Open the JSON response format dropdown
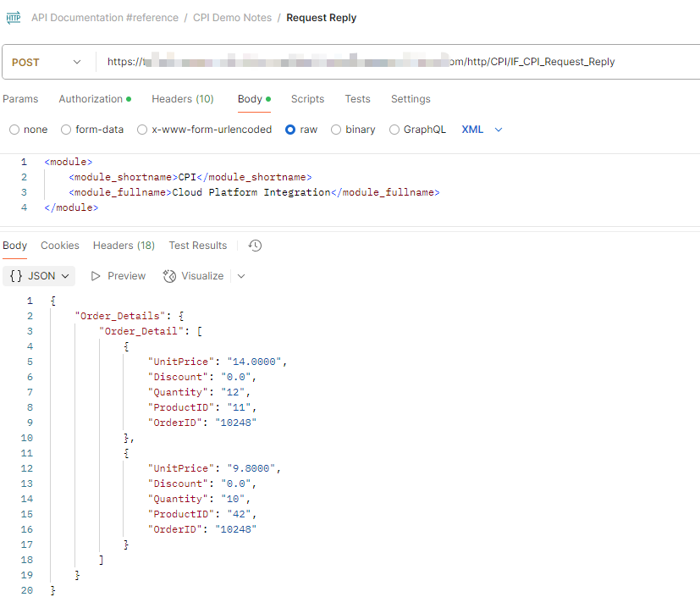Viewport: 700px width, 597px height. tap(39, 276)
